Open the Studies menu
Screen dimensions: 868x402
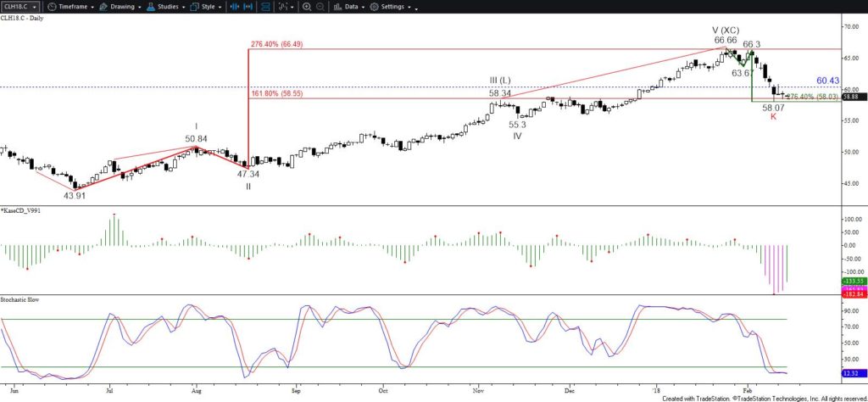pos(165,7)
